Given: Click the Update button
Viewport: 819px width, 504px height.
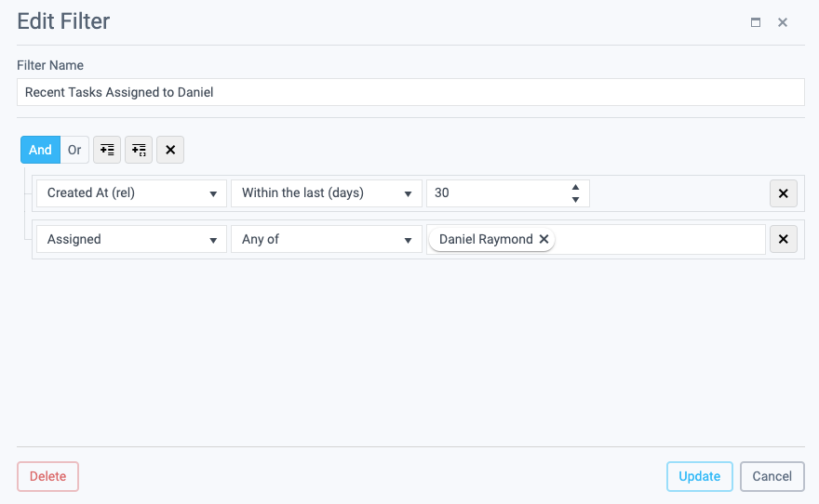Looking at the screenshot, I should [699, 476].
